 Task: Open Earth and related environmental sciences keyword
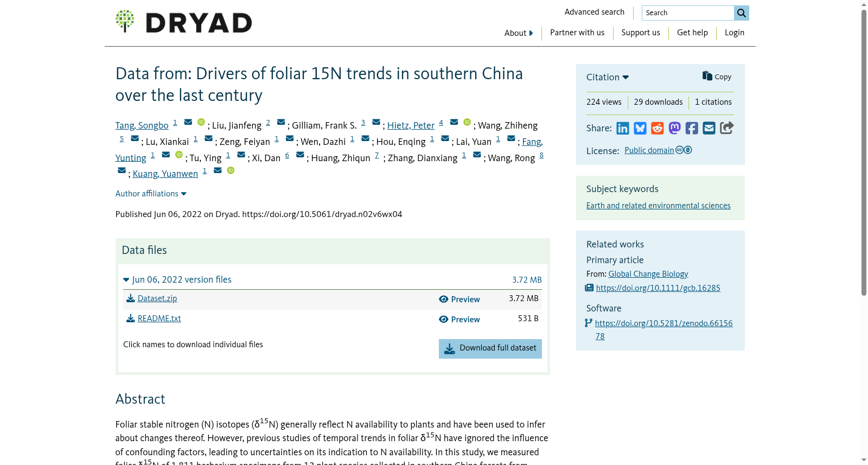658,206
